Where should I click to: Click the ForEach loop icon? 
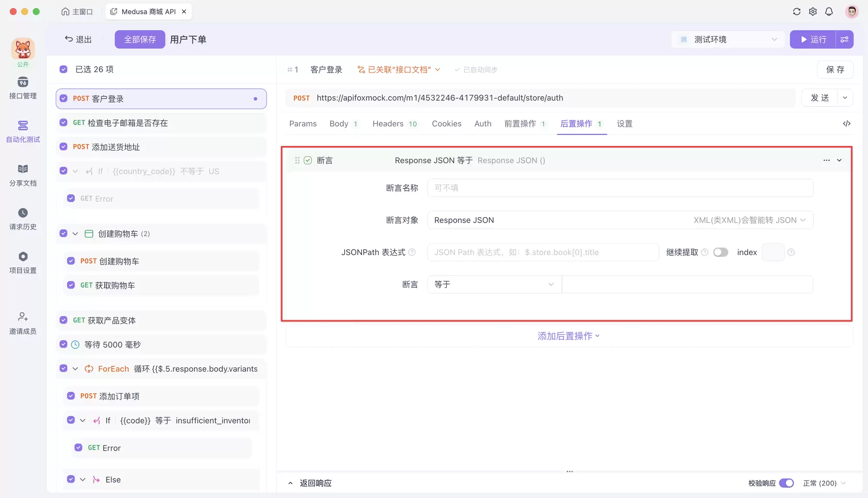pos(89,369)
